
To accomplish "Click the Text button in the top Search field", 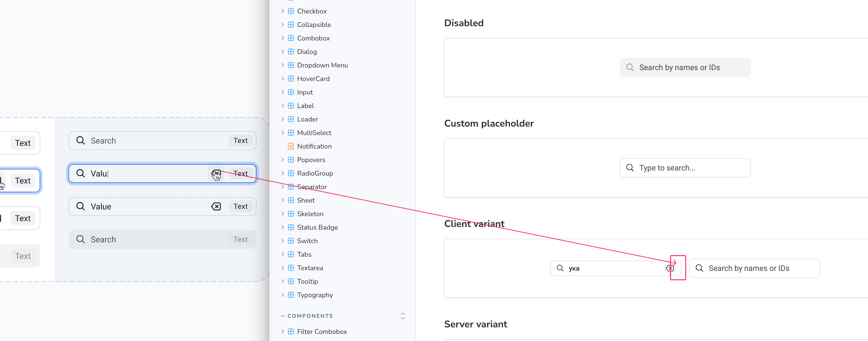I will [241, 140].
